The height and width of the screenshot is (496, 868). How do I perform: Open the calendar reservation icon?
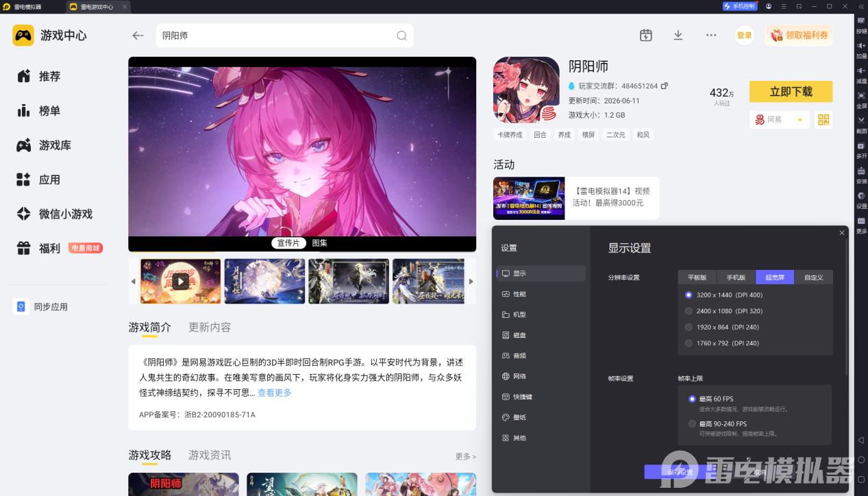point(645,35)
